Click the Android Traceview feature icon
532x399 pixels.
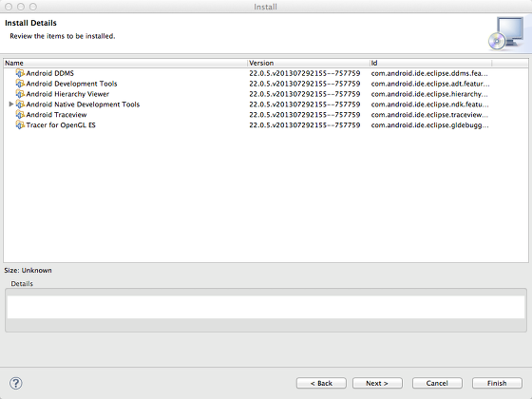coord(20,115)
